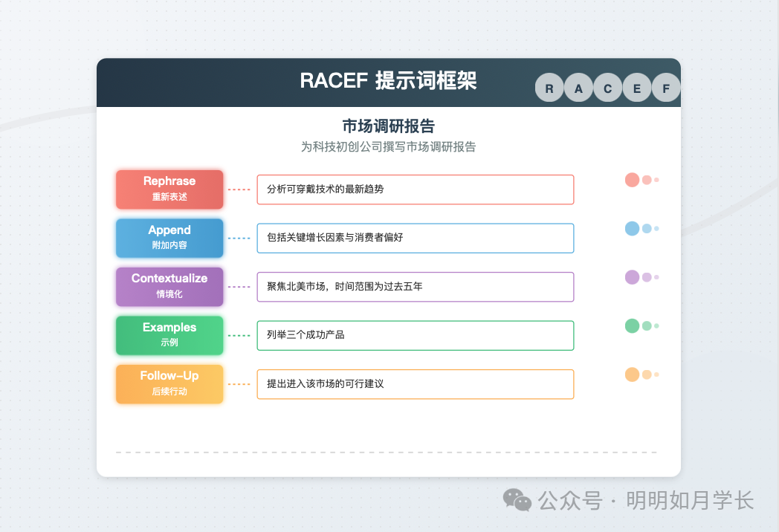Select the green Examples 示例 card
The width and height of the screenshot is (779, 532).
coord(169,335)
